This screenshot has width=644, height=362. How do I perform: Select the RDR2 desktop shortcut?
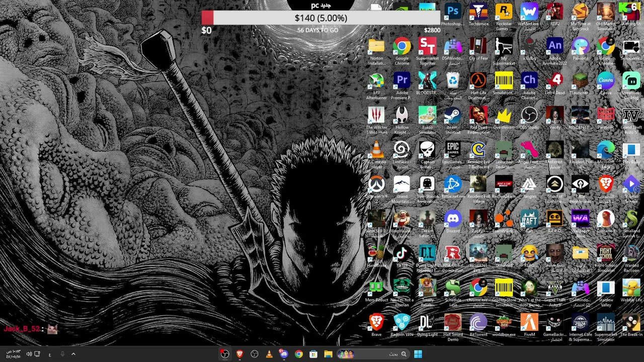pyautogui.click(x=555, y=15)
